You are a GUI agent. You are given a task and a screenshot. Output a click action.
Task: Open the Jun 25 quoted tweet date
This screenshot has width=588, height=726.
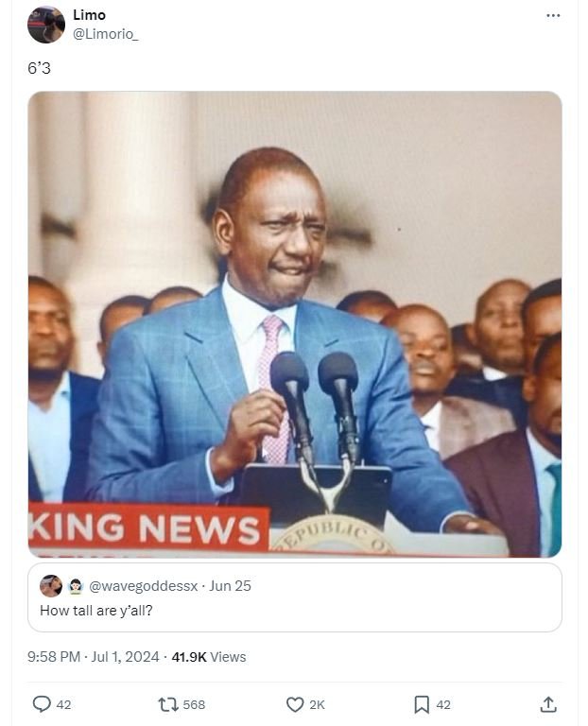pyautogui.click(x=230, y=586)
